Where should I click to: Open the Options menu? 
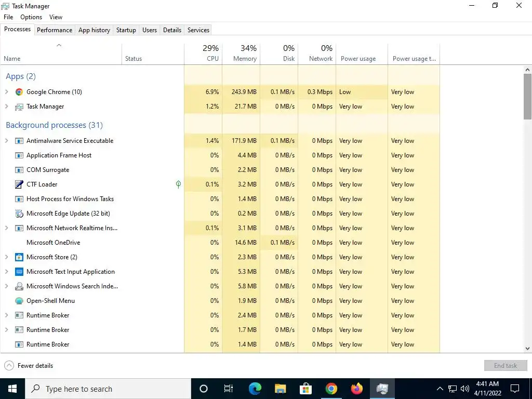tap(31, 17)
